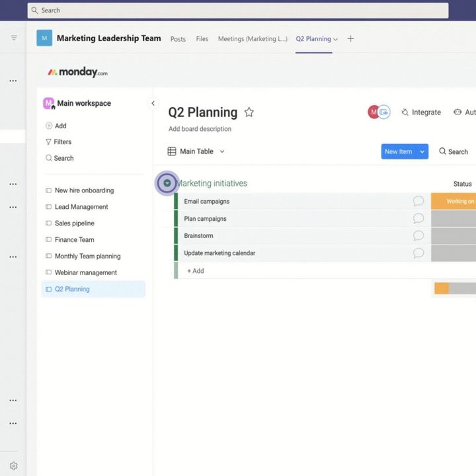Click the Finance Team board icon

(x=48, y=239)
